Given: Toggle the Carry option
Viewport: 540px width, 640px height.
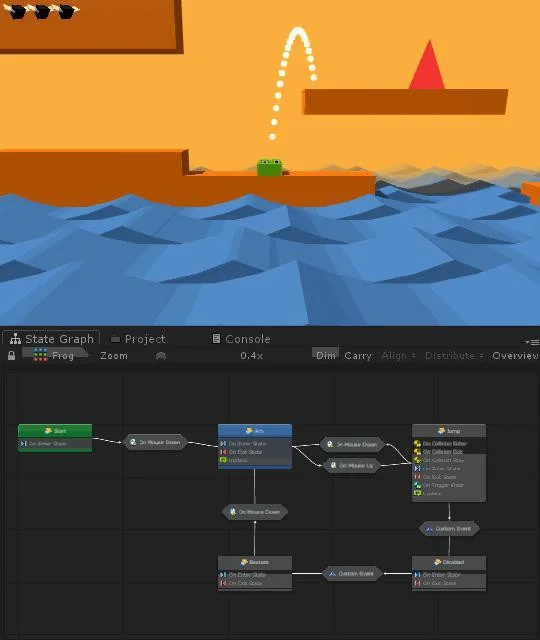Looking at the screenshot, I should pyautogui.click(x=358, y=356).
